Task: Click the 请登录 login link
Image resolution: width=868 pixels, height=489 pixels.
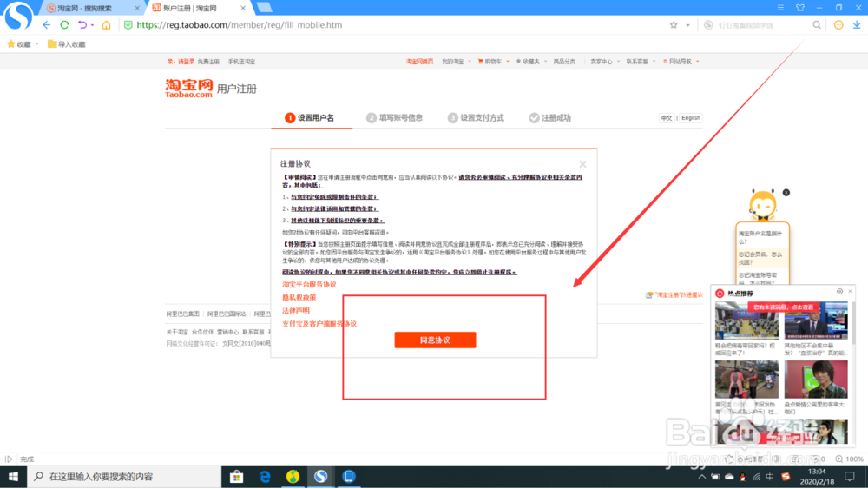Action: pos(186,62)
